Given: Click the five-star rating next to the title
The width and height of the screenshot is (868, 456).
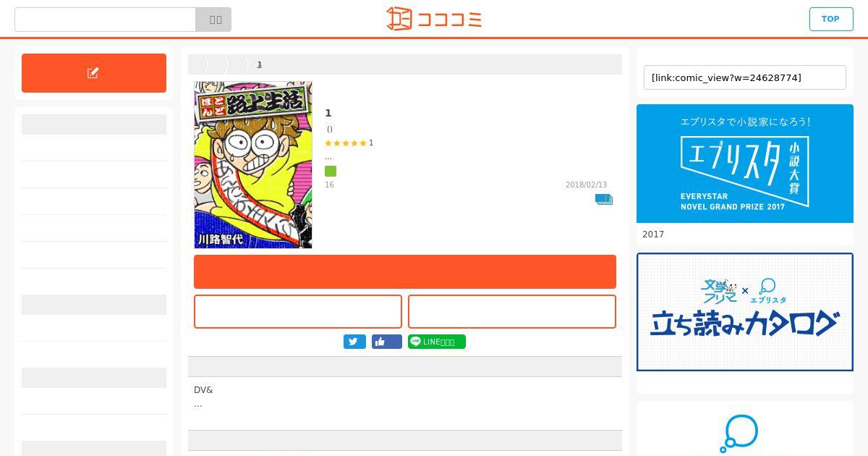Looking at the screenshot, I should click(x=346, y=143).
